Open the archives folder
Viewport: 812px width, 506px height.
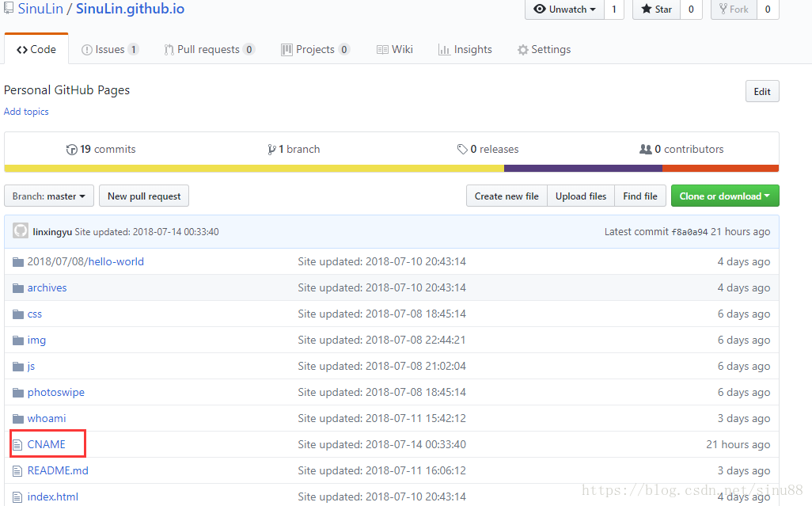click(x=47, y=288)
